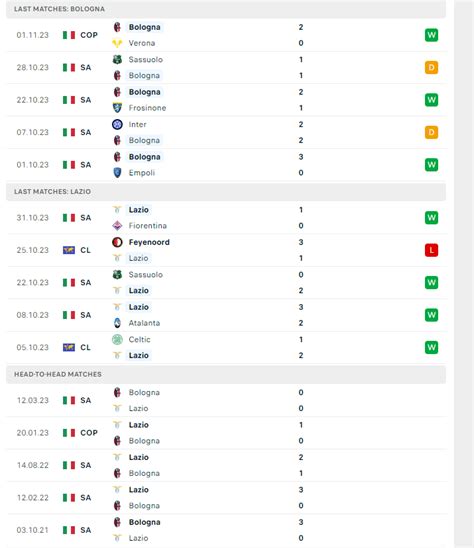Open the Head-to-Head Matches section header
This screenshot has width=474, height=548.
tap(226, 374)
